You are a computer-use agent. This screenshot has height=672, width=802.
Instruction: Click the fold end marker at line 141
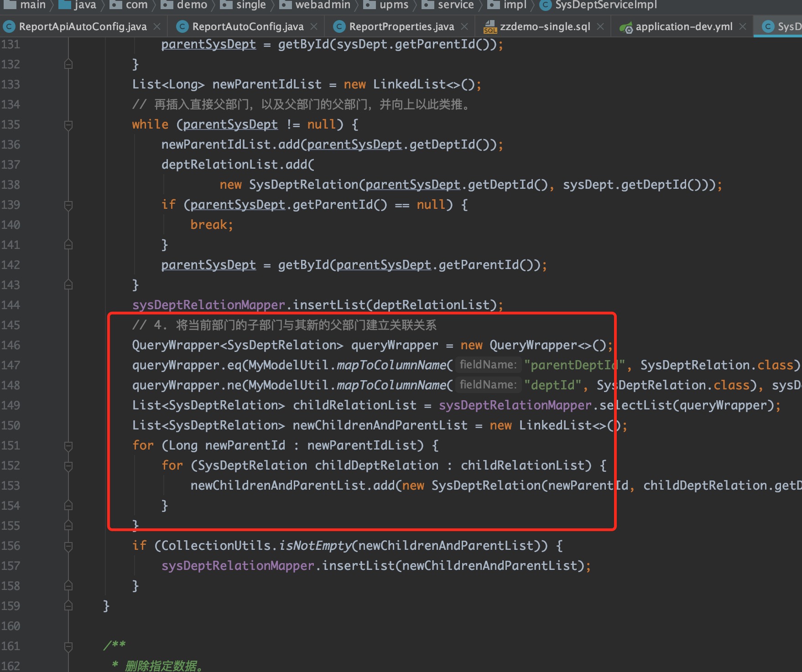(68, 245)
